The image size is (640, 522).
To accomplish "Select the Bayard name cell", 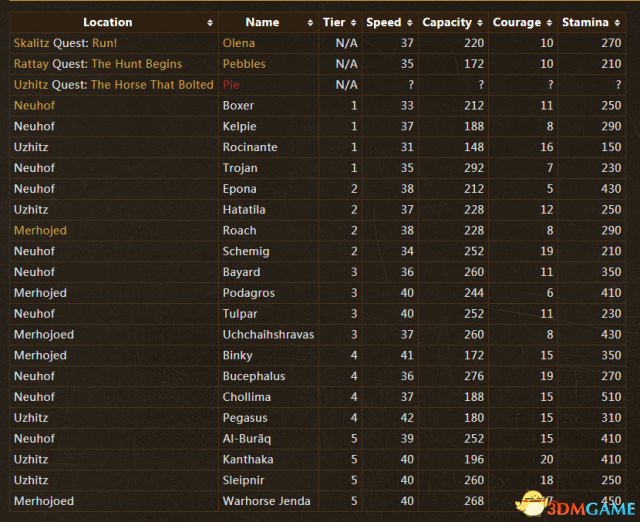I will click(268, 272).
